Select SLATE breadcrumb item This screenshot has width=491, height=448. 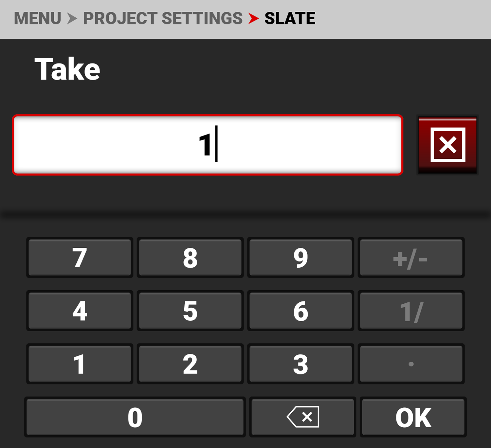click(290, 18)
